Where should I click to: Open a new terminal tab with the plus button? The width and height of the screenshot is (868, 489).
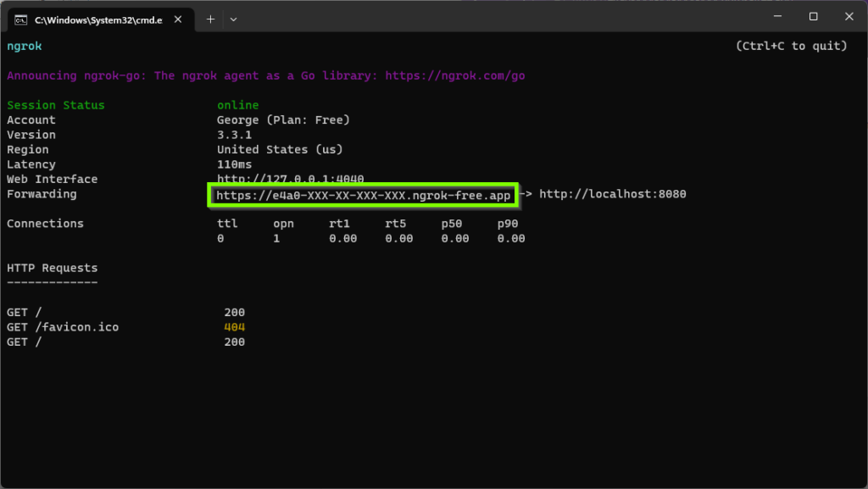pos(210,19)
